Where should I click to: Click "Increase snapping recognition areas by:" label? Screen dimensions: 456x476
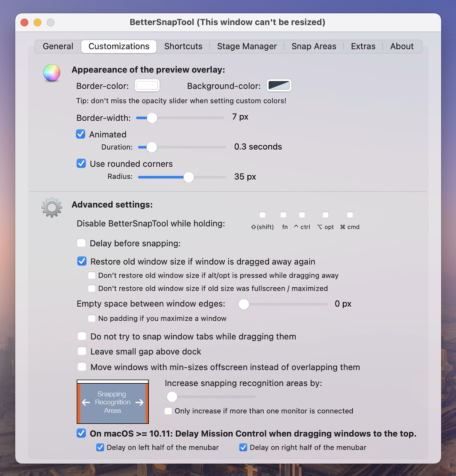tap(244, 383)
